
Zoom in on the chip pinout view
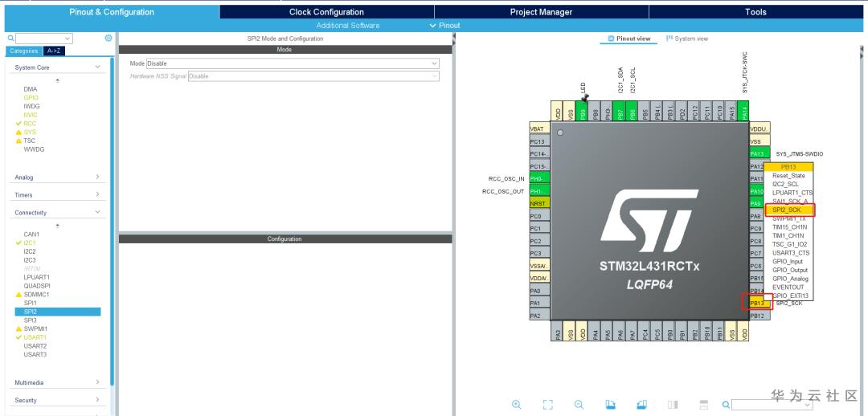point(517,405)
